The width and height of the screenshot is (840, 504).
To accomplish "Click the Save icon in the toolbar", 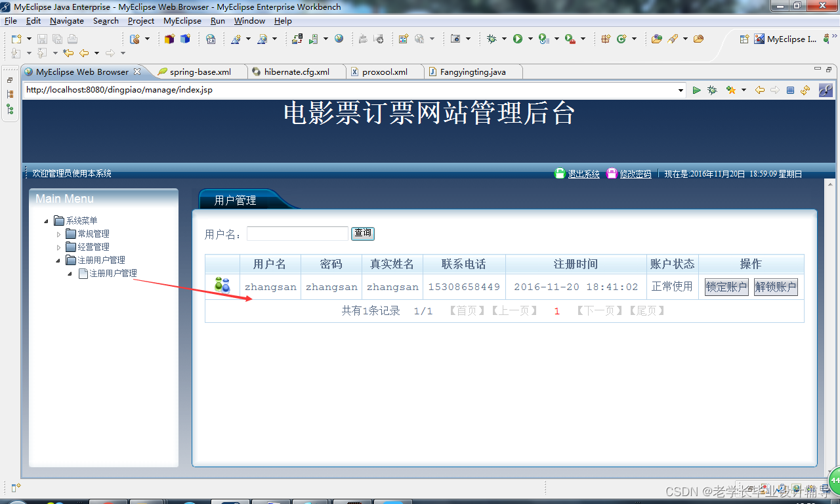I will click(41, 39).
